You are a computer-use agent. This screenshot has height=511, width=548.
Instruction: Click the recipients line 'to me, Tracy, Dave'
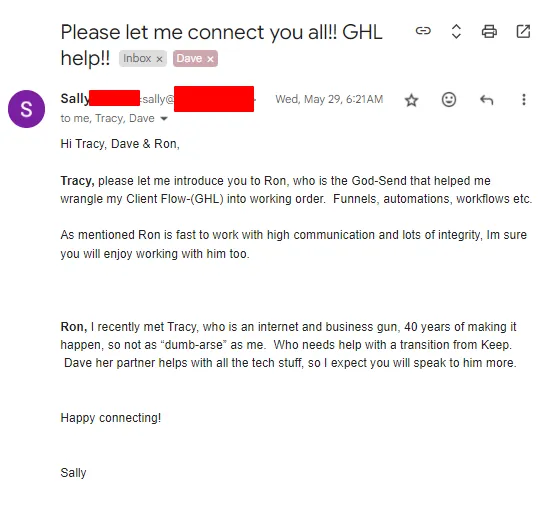(x=107, y=118)
